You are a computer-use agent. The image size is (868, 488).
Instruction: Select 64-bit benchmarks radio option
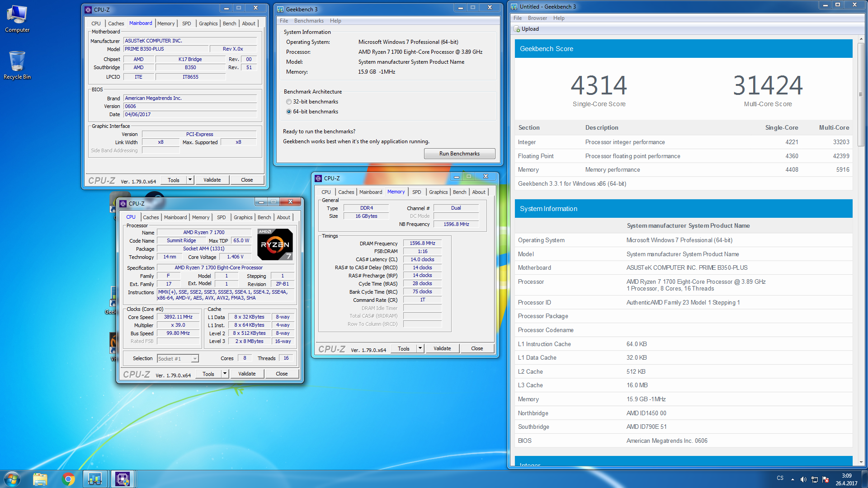click(289, 112)
